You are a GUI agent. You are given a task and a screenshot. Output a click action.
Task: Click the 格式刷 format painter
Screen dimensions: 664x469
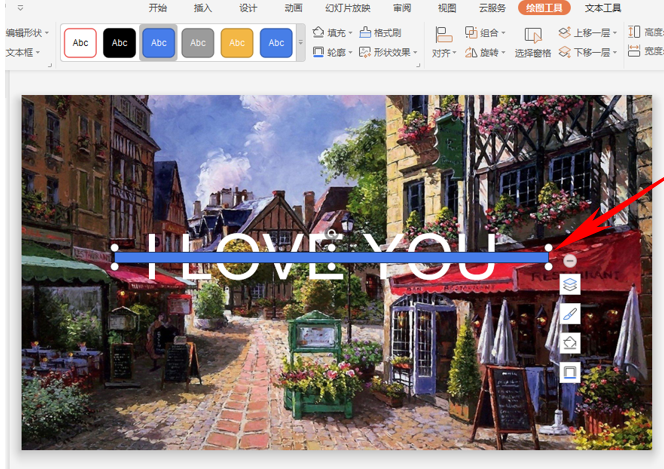tap(380, 33)
